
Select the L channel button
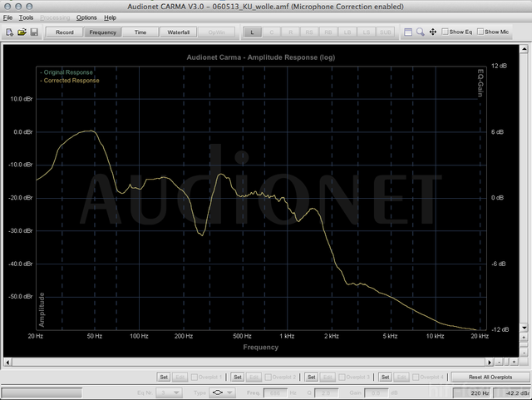252,32
